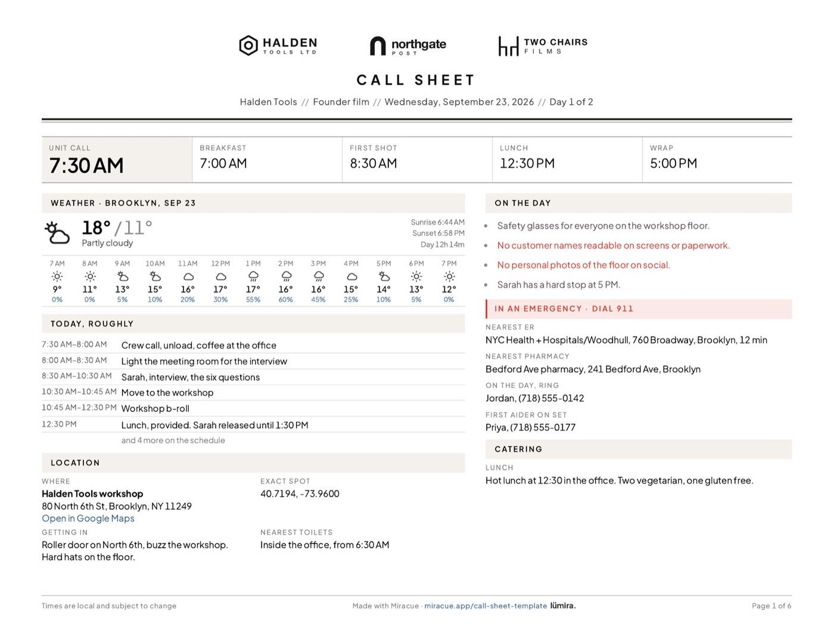Select the 7 PM sunny weather icon
Viewport: 834px width, 644px height.
(x=449, y=276)
